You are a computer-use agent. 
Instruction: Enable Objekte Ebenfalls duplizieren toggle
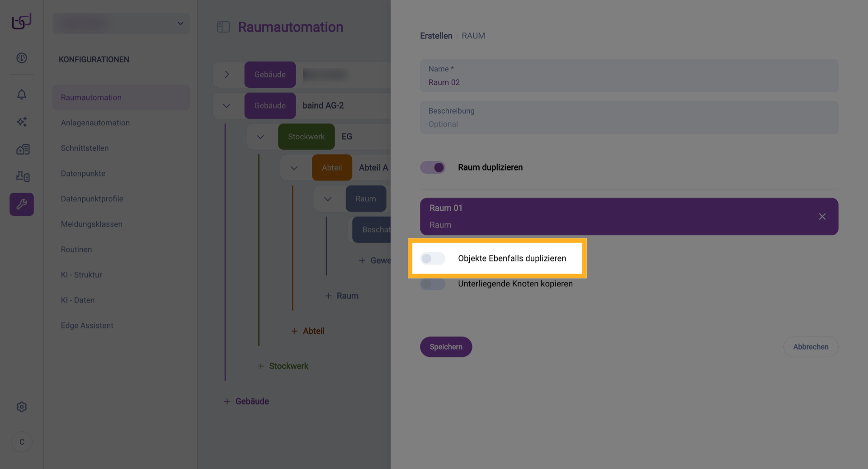(x=433, y=258)
